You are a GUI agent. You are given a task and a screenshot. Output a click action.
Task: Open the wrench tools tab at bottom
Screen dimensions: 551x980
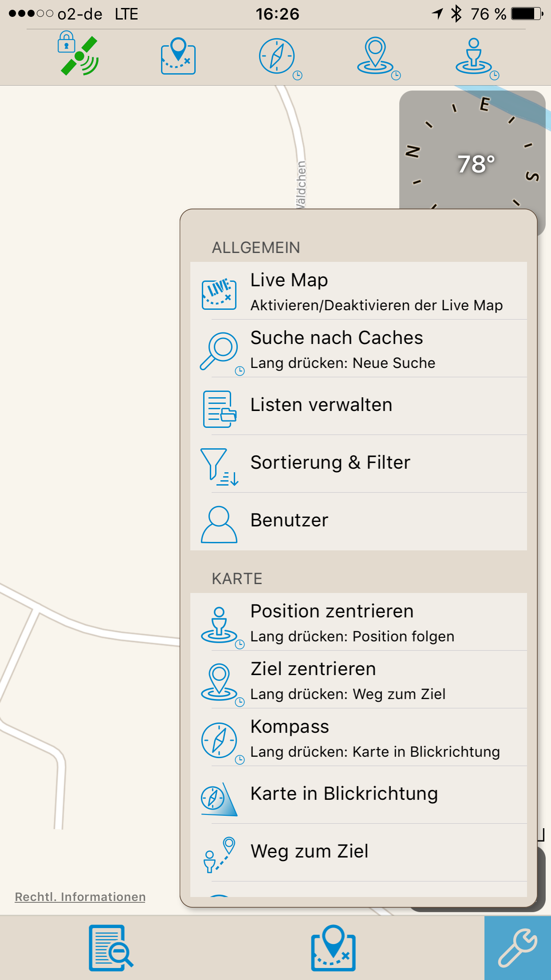click(518, 948)
